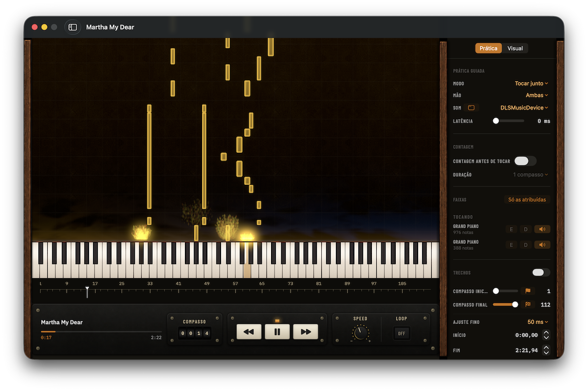
Task: Click measure 33 on the timeline ruler
Action: pos(150,284)
